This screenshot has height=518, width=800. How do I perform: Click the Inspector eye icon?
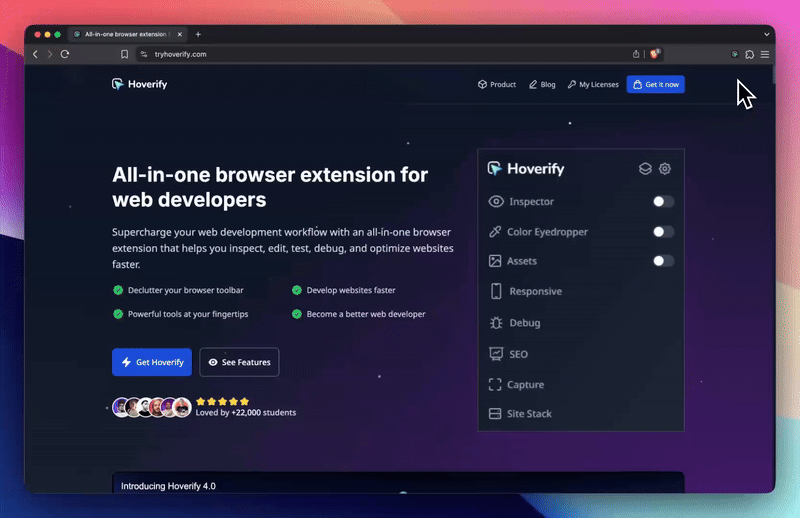point(496,202)
